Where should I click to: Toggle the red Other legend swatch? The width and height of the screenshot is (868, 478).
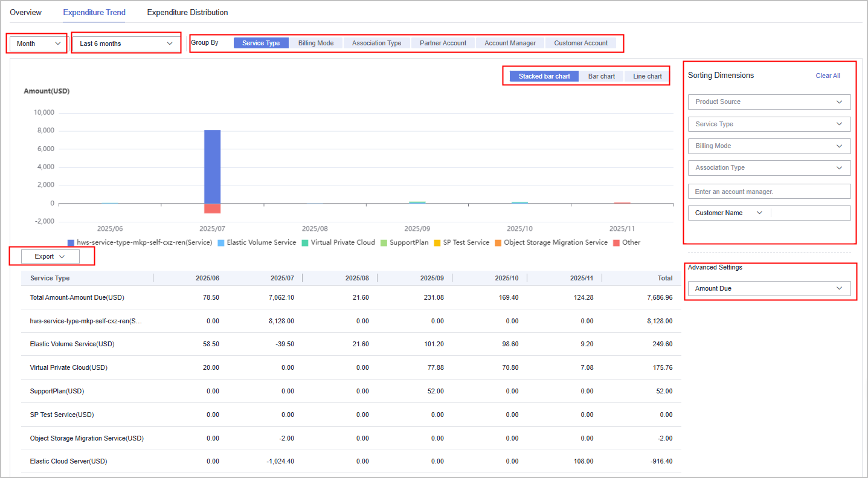[x=616, y=242]
